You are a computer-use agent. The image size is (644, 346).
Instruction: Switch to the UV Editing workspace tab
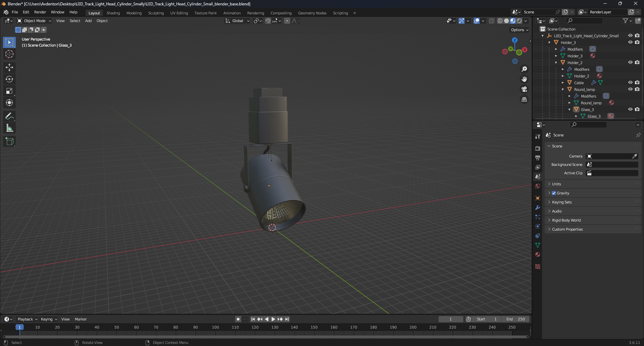coord(179,13)
